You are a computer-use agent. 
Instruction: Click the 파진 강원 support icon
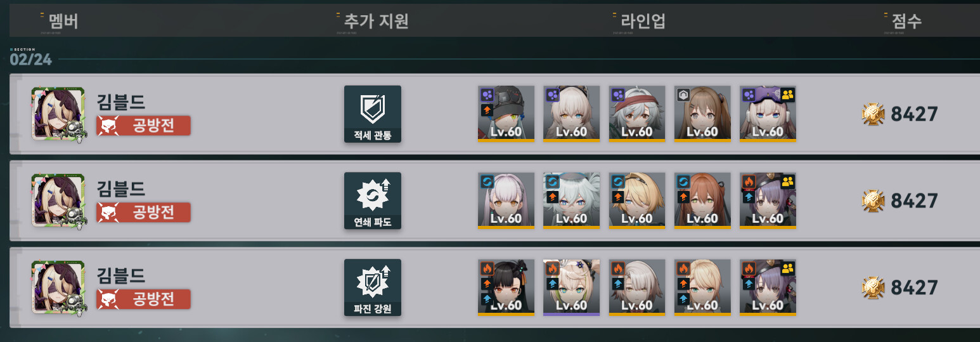click(372, 287)
